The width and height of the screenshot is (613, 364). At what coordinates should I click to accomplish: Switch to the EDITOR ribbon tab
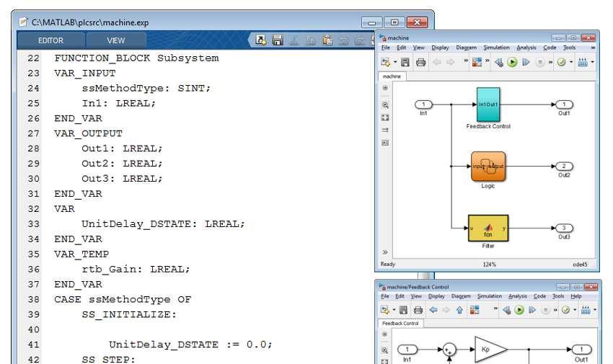(x=50, y=40)
